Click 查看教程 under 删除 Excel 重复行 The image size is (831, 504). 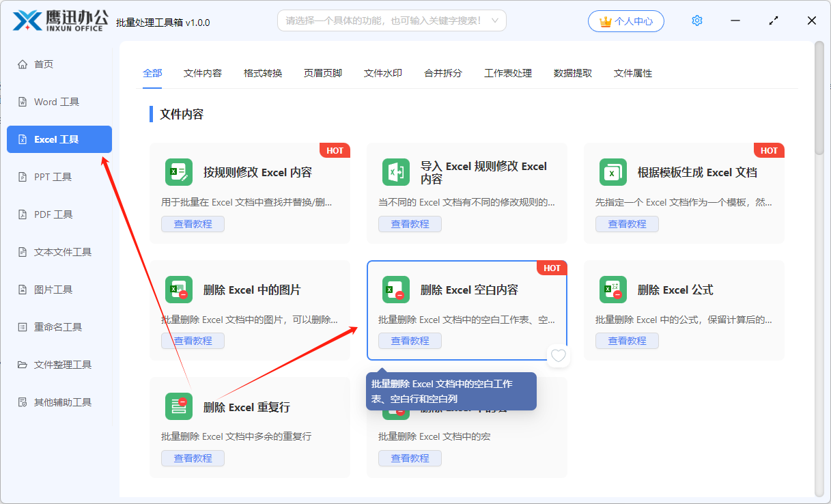point(193,458)
